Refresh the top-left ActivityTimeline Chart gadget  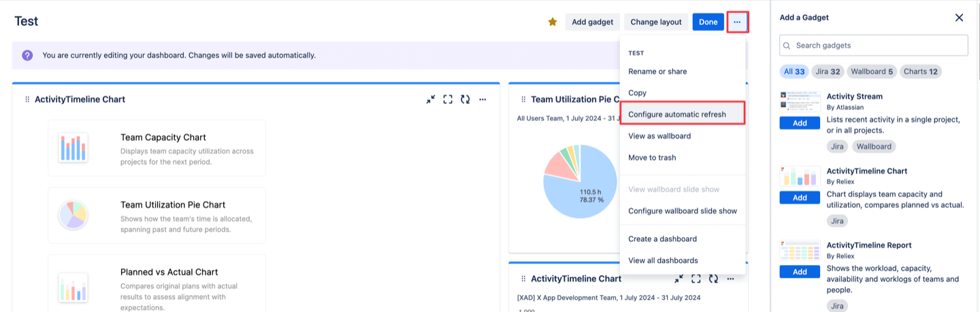[465, 99]
